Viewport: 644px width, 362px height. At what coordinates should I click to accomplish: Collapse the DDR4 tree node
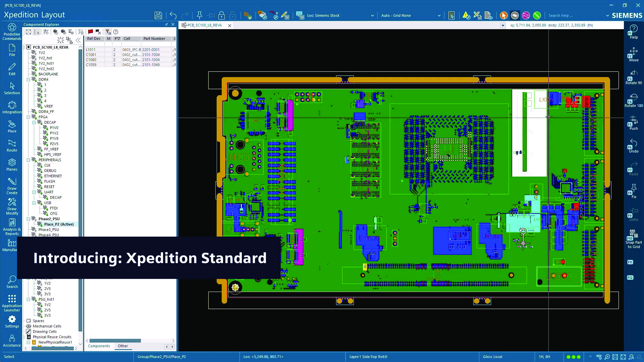pyautogui.click(x=28, y=80)
